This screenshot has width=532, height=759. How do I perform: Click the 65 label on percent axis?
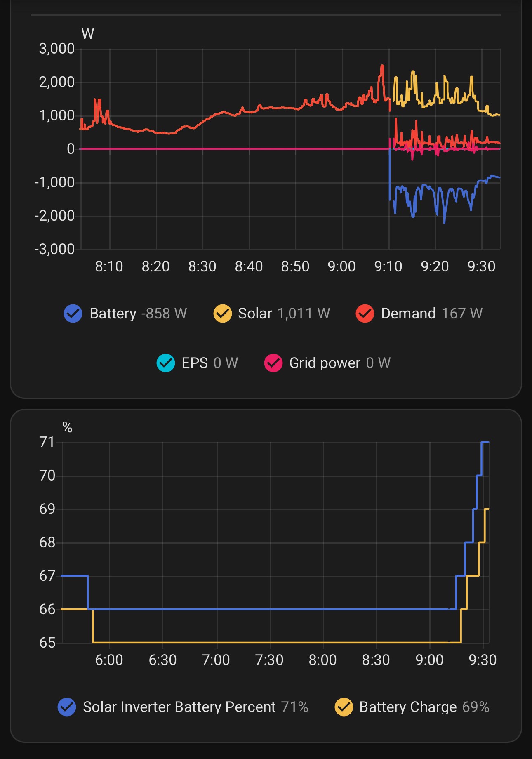point(47,643)
